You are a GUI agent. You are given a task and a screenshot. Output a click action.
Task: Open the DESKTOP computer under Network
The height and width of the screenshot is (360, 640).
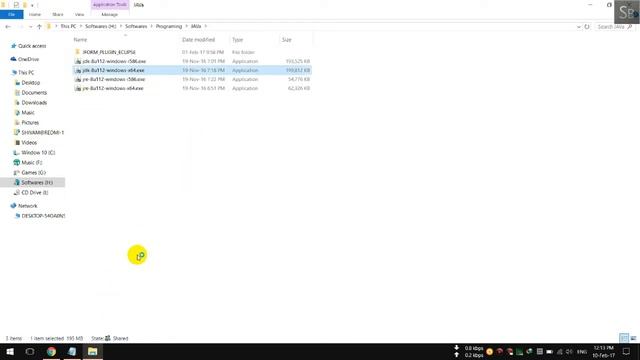pyautogui.click(x=43, y=216)
